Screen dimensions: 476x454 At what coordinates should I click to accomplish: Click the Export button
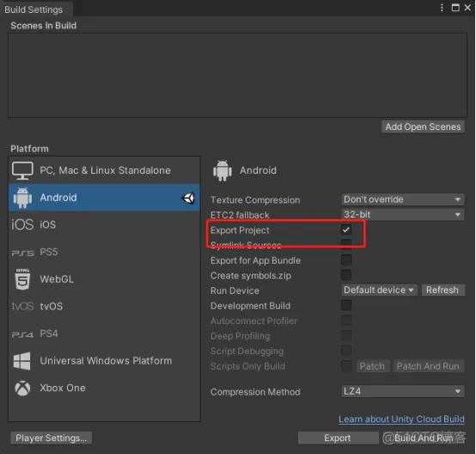(338, 438)
